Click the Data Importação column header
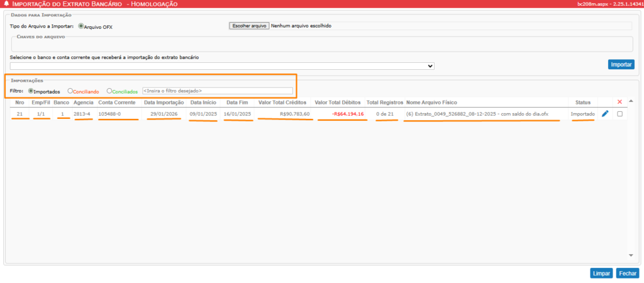The width and height of the screenshot is (644, 283). tap(164, 102)
